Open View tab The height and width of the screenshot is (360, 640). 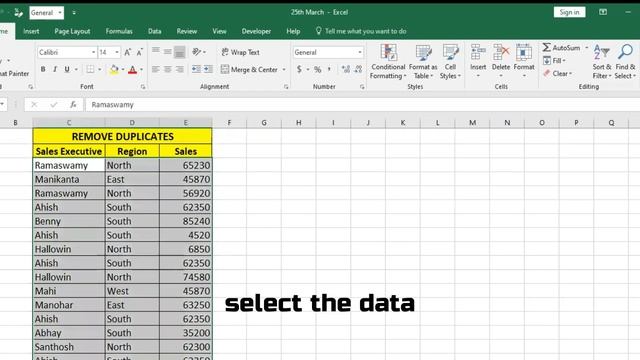pyautogui.click(x=219, y=31)
